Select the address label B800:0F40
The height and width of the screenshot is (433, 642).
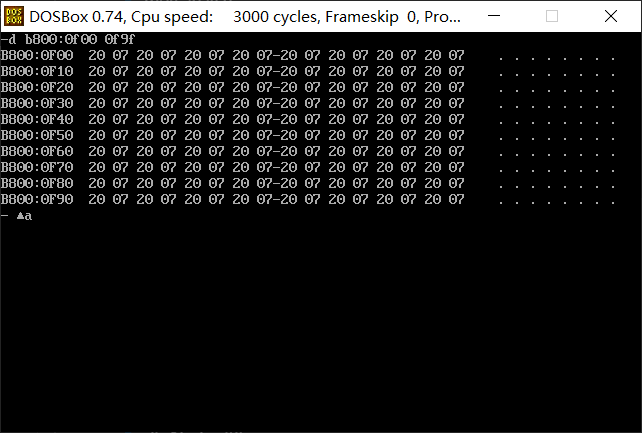37,119
